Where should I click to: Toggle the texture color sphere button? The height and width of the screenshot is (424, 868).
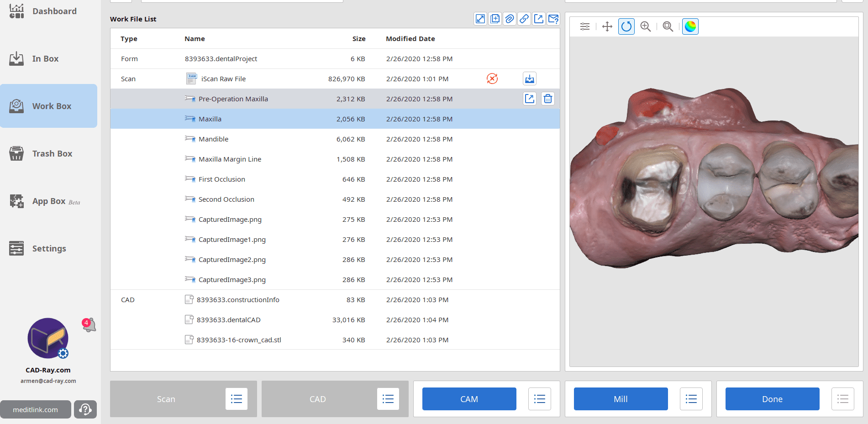(690, 26)
